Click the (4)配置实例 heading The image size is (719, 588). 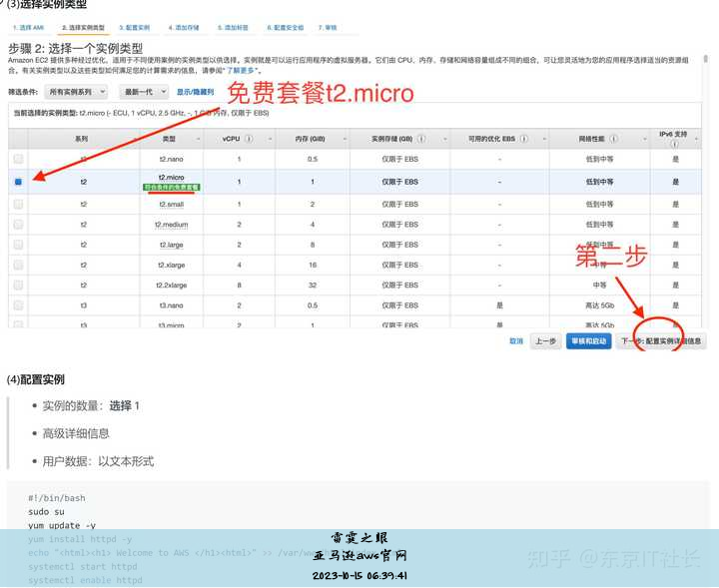click(35, 379)
